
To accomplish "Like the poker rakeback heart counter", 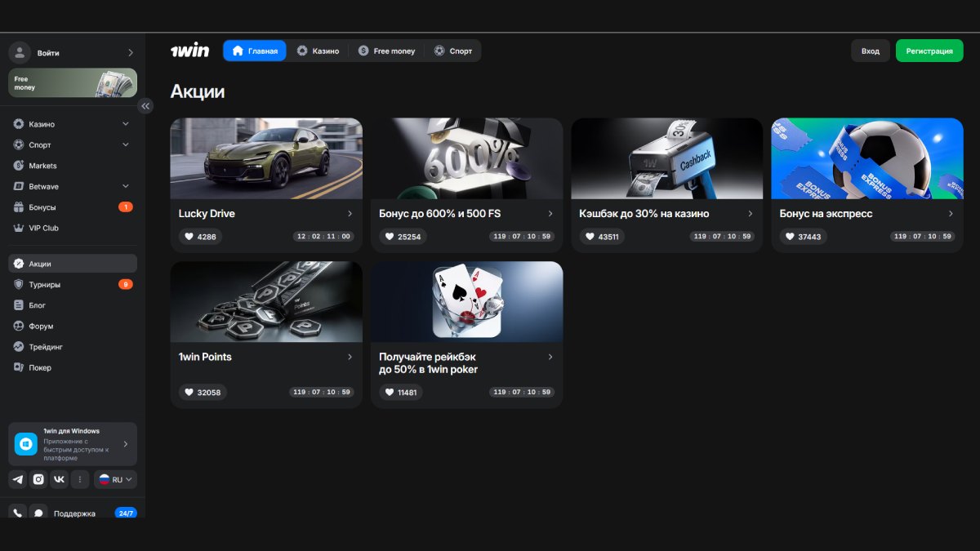I will coord(400,392).
